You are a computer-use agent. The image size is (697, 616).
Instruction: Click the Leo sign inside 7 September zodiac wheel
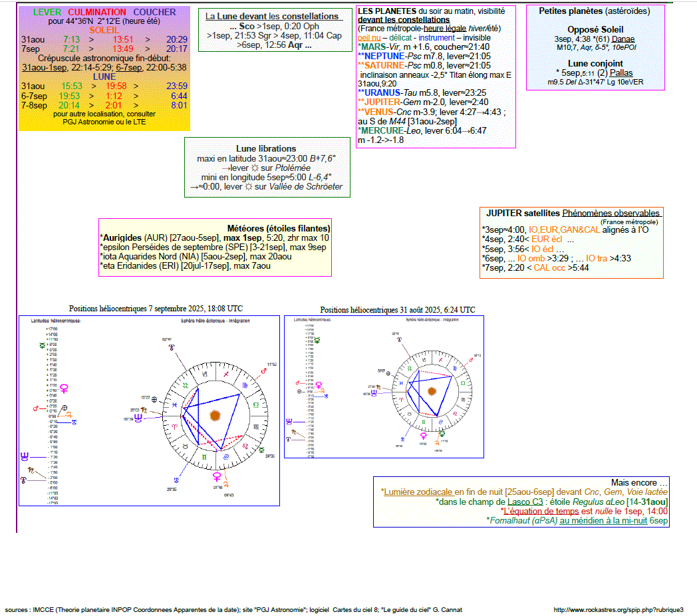click(245, 447)
